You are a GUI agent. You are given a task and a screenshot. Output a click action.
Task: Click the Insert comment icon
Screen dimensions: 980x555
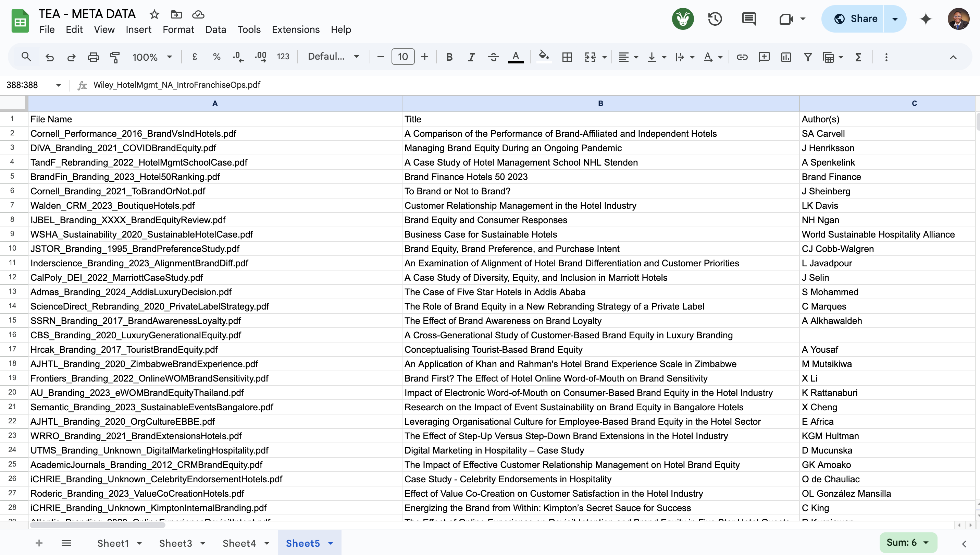(764, 57)
